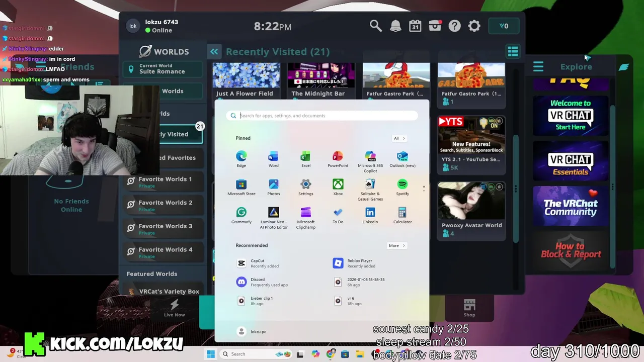Launch Spotify from pinned apps

tap(403, 187)
